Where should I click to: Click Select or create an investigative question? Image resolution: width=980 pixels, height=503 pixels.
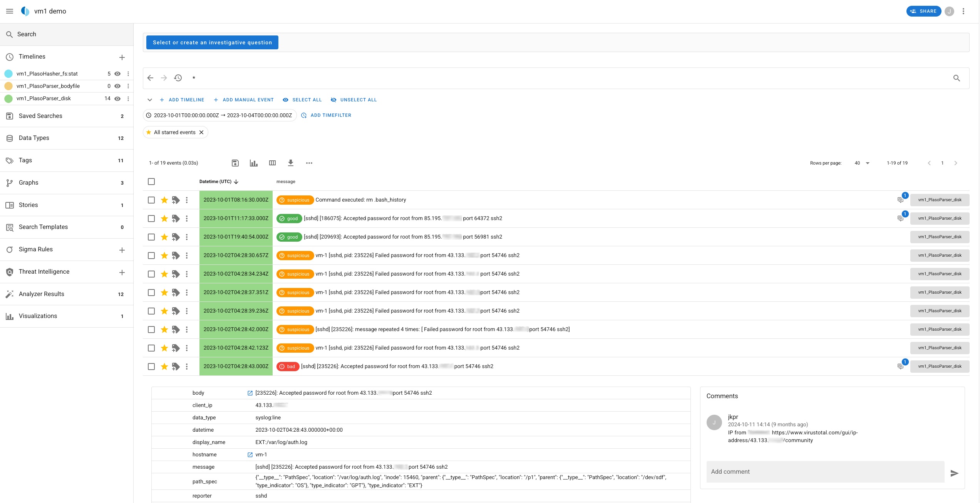coord(212,42)
